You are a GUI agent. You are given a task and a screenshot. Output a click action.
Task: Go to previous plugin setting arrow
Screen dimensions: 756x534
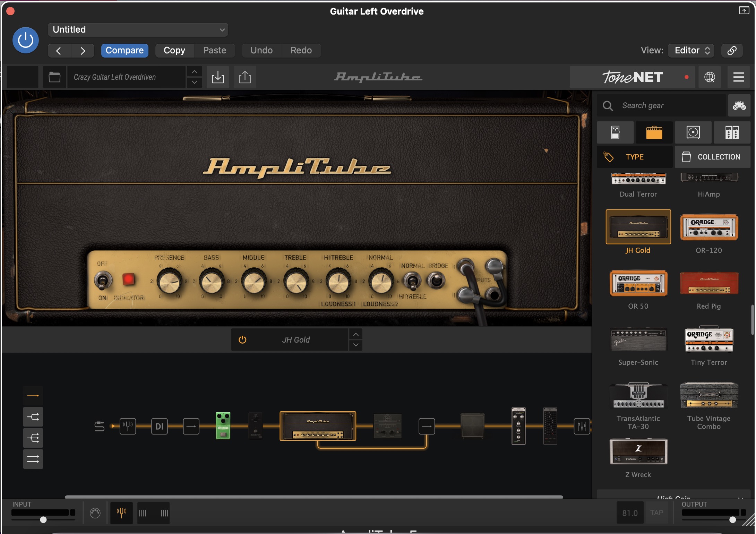click(x=59, y=51)
